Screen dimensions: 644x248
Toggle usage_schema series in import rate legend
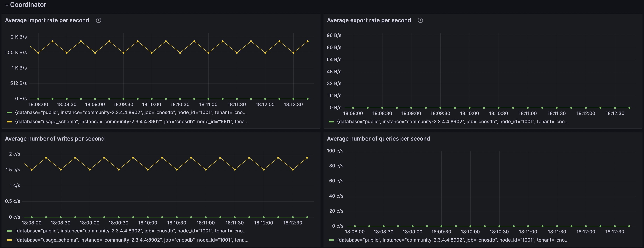[132, 122]
